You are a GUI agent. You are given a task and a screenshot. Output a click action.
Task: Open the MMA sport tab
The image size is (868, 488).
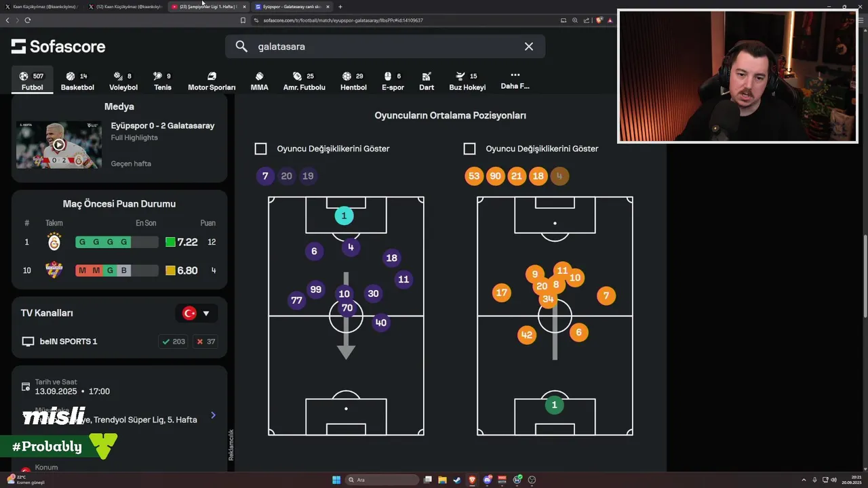click(259, 81)
